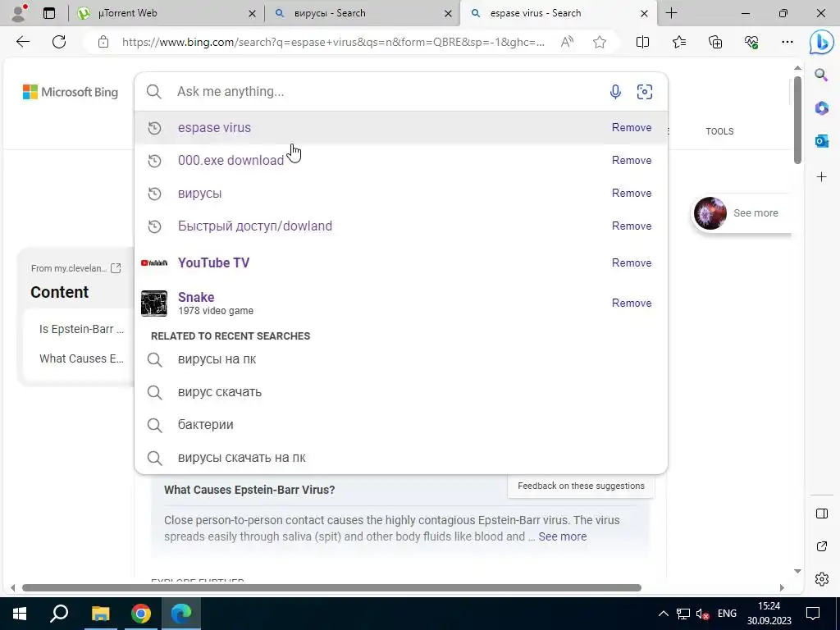
Task: Add a new sidebar app
Action: click(x=821, y=177)
